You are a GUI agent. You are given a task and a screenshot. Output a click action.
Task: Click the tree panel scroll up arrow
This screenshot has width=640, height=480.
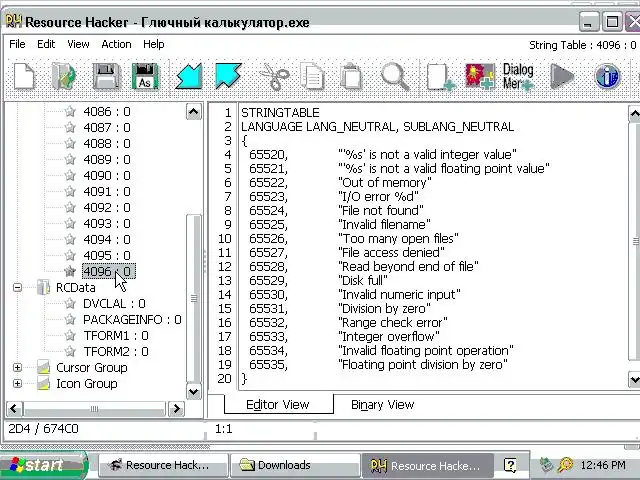[193, 111]
